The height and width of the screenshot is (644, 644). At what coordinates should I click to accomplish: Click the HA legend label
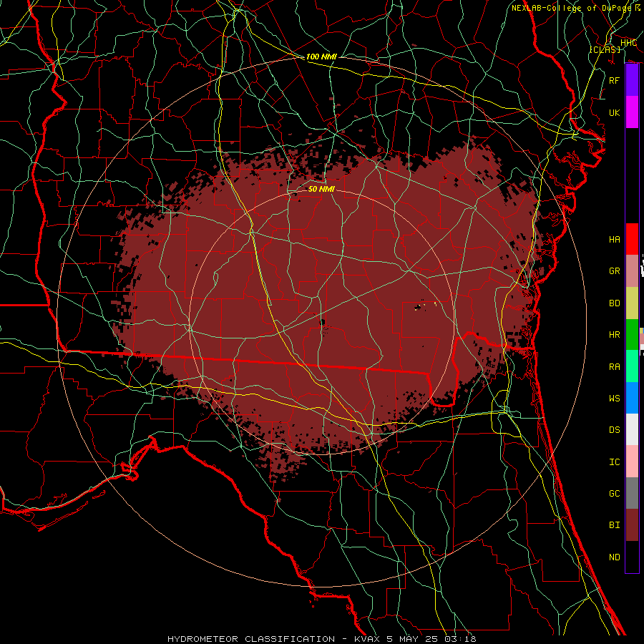pos(615,239)
